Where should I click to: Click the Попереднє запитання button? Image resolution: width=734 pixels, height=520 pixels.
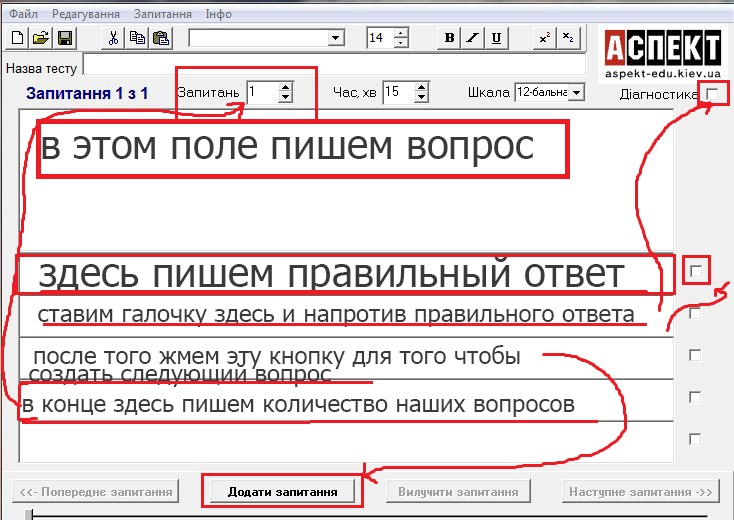coord(96,491)
